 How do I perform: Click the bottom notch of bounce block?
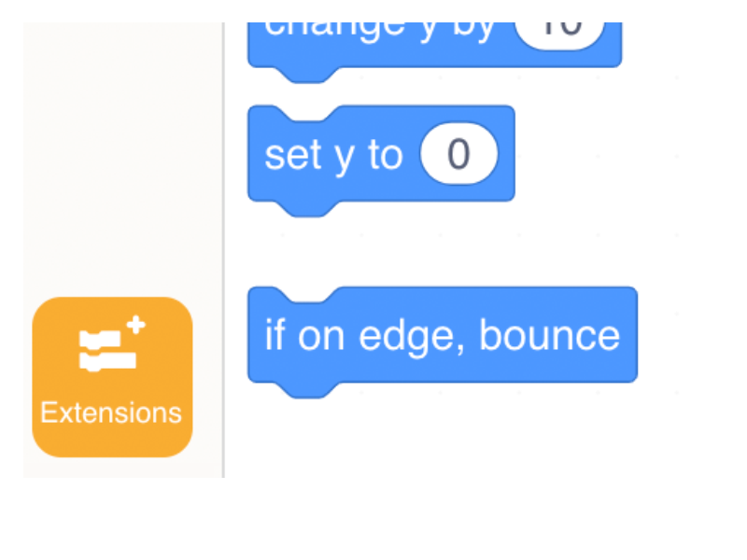click(309, 390)
